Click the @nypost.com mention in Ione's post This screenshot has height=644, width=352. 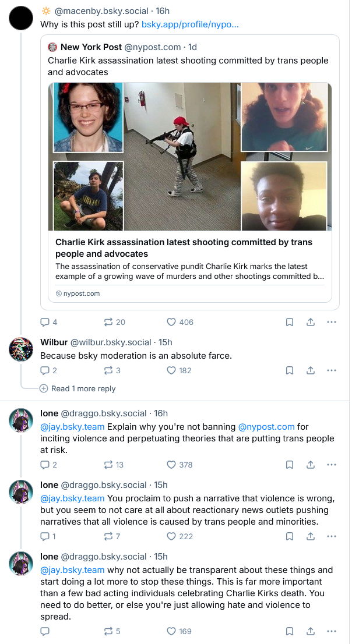[265, 427]
